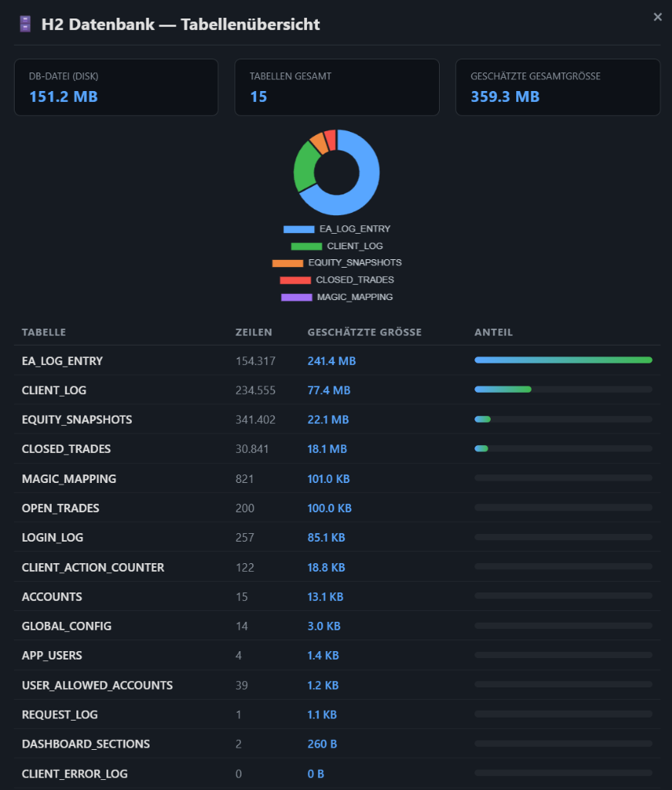Toggle CLOSED_TRADES red legend swatch

(295, 280)
